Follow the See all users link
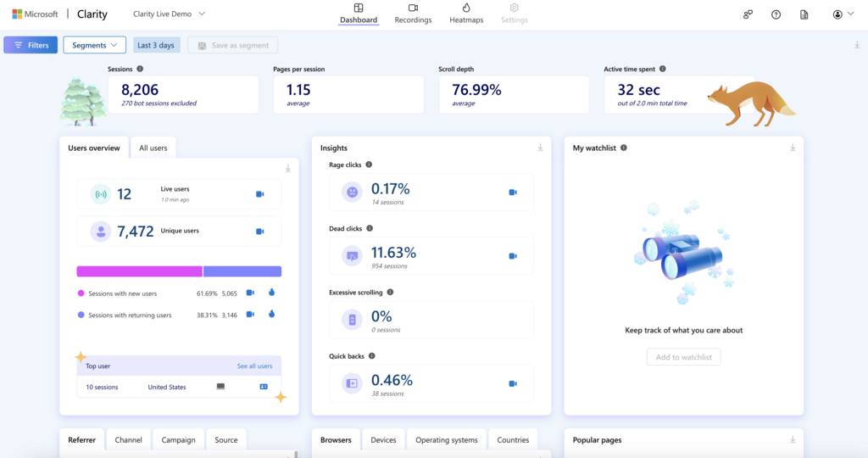This screenshot has height=458, width=868. tap(254, 366)
